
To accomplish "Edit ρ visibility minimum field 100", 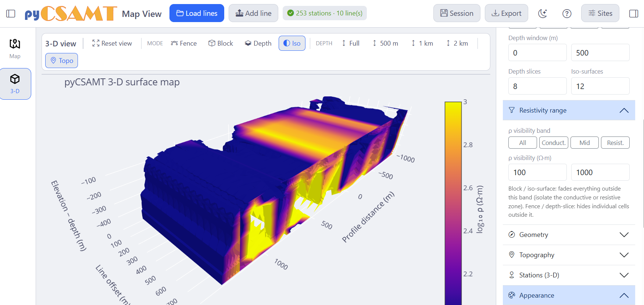I will click(x=537, y=172).
